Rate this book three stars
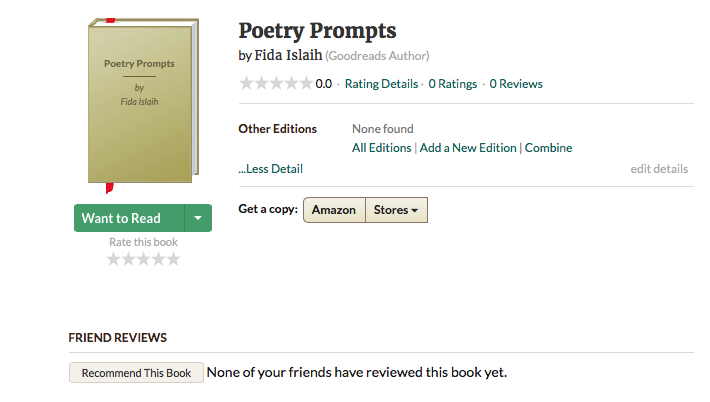Viewport: 710px width, 402px height. tap(144, 260)
